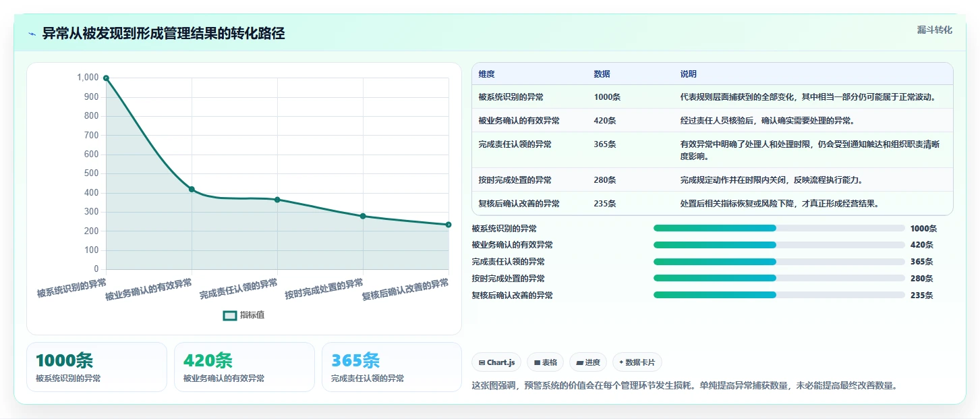Click the 指标值 legend label text
This screenshot has width=980, height=419.
(252, 315)
